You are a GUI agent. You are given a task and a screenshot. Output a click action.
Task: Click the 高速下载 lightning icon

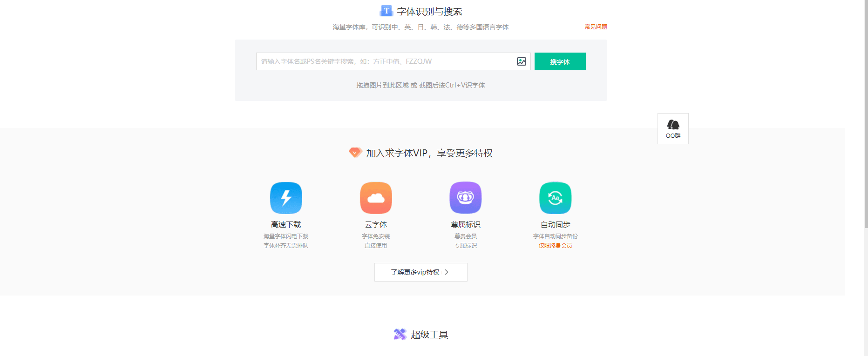click(x=286, y=198)
